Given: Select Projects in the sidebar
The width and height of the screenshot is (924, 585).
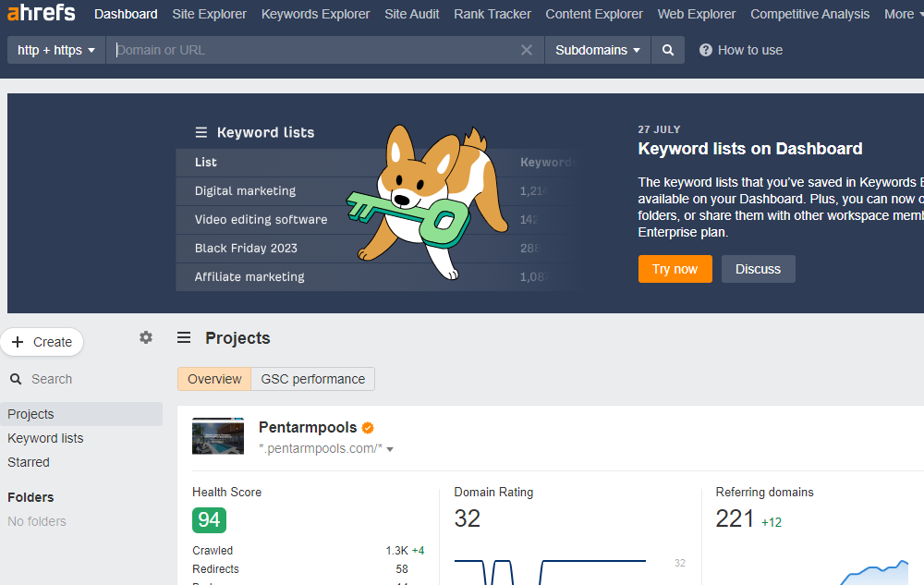Looking at the screenshot, I should (x=81, y=414).
